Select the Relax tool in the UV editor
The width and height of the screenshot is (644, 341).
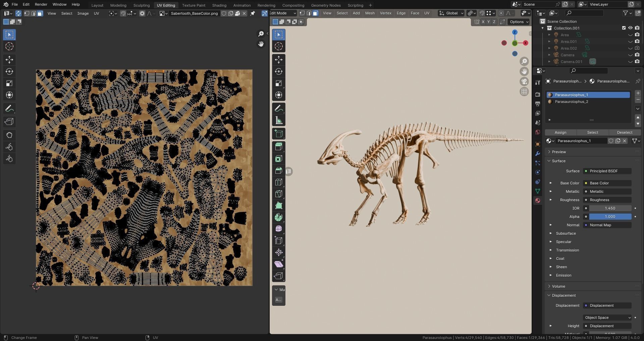click(9, 147)
